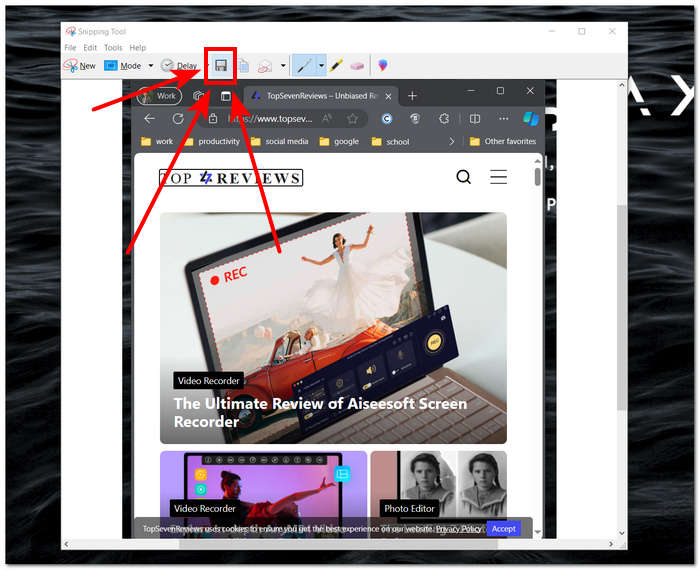The width and height of the screenshot is (700, 570).
Task: Add page to favorites with star icon
Action: (x=353, y=119)
